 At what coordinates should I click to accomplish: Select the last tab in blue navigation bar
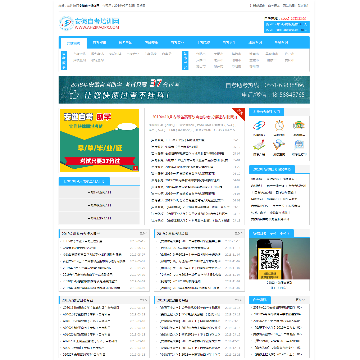point(282,43)
